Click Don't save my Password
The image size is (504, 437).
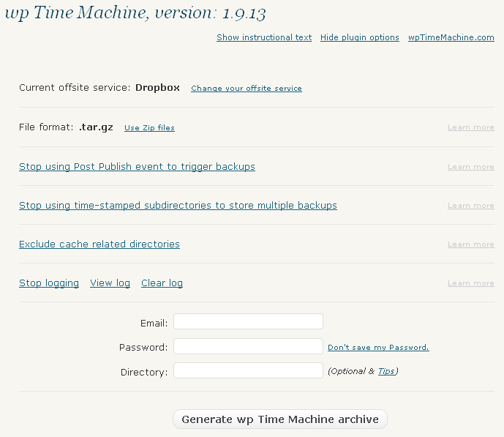pyautogui.click(x=378, y=348)
